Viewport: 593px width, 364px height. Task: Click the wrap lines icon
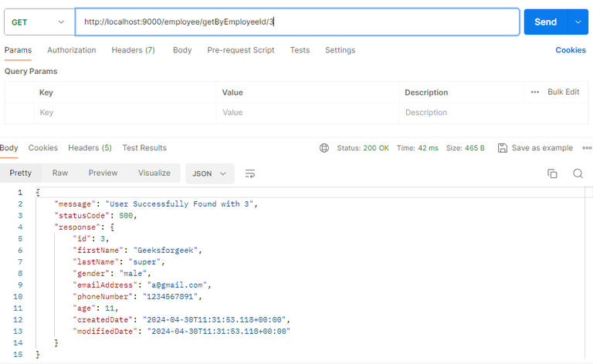[x=249, y=174]
